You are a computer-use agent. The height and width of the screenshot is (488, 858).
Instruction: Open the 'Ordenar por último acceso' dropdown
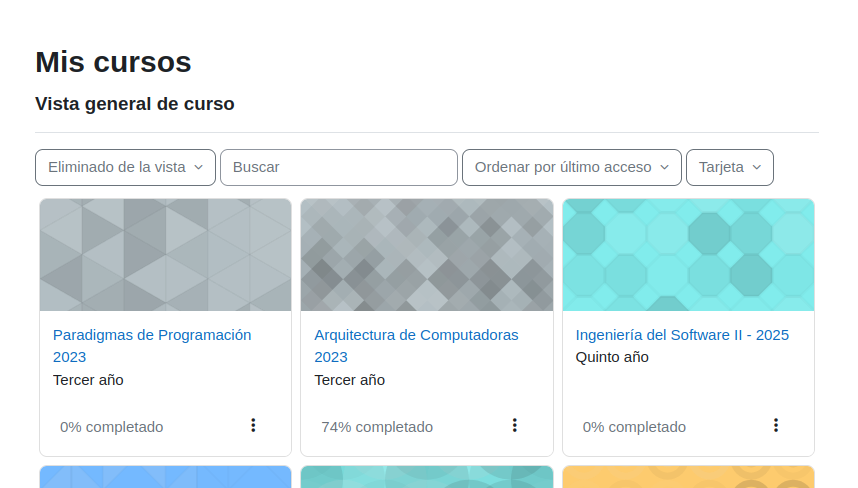[572, 167]
